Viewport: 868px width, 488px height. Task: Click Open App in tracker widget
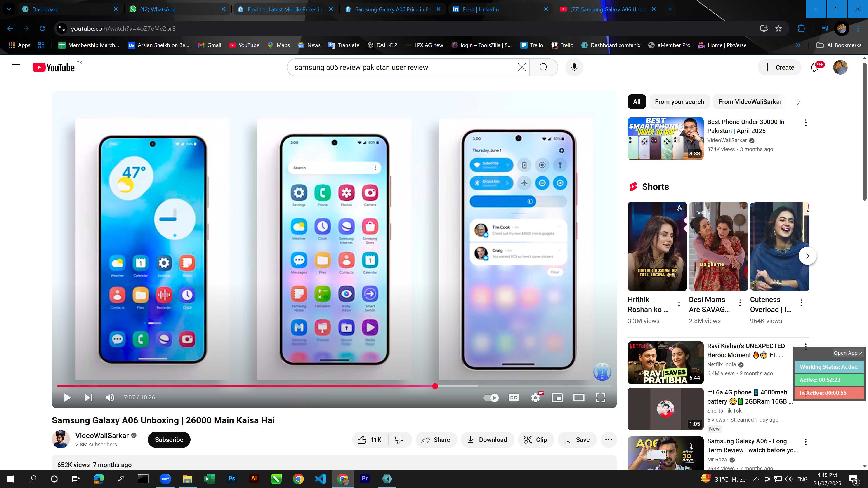click(x=847, y=353)
